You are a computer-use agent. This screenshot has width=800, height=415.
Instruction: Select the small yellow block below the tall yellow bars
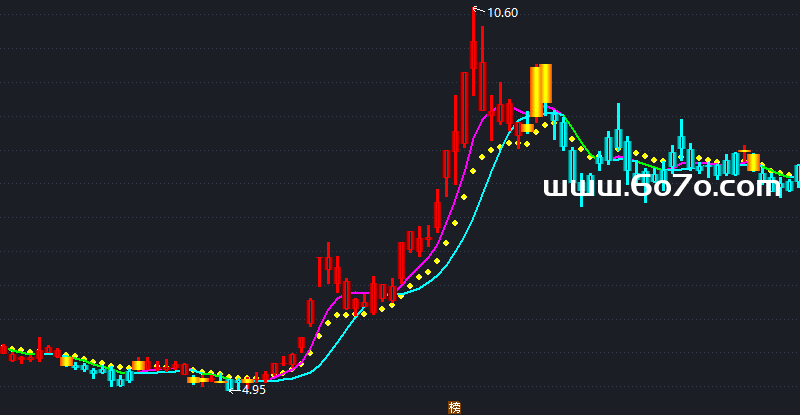527,128
